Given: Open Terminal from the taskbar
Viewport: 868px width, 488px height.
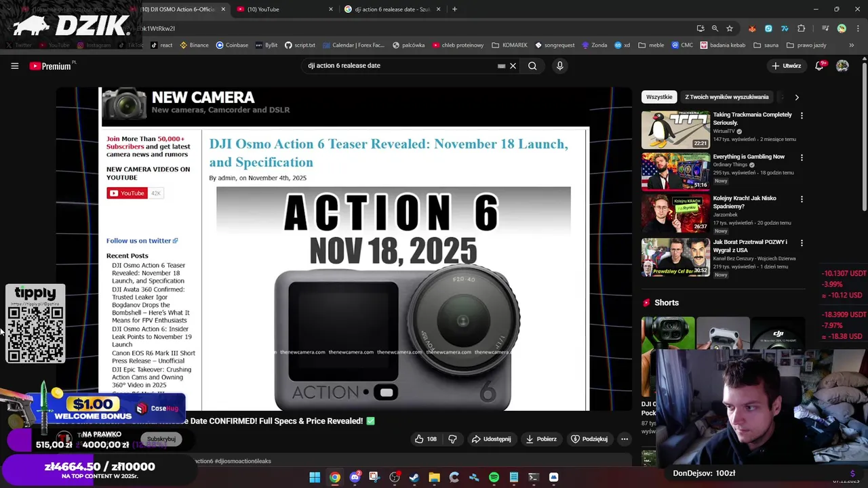Looking at the screenshot, I should 534,477.
